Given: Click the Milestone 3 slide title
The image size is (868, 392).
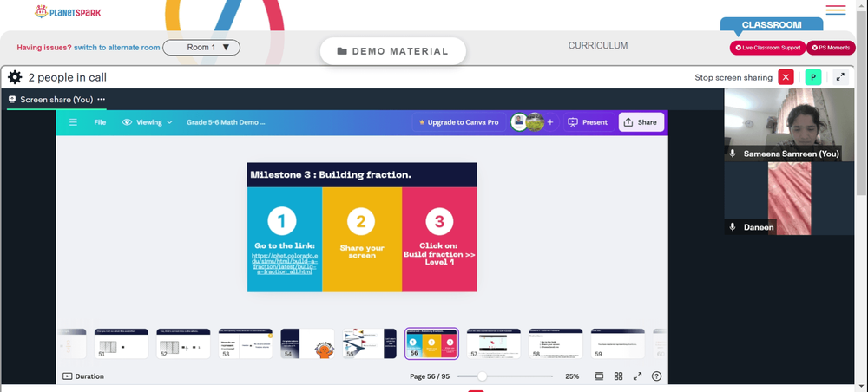Looking at the screenshot, I should pos(331,174).
